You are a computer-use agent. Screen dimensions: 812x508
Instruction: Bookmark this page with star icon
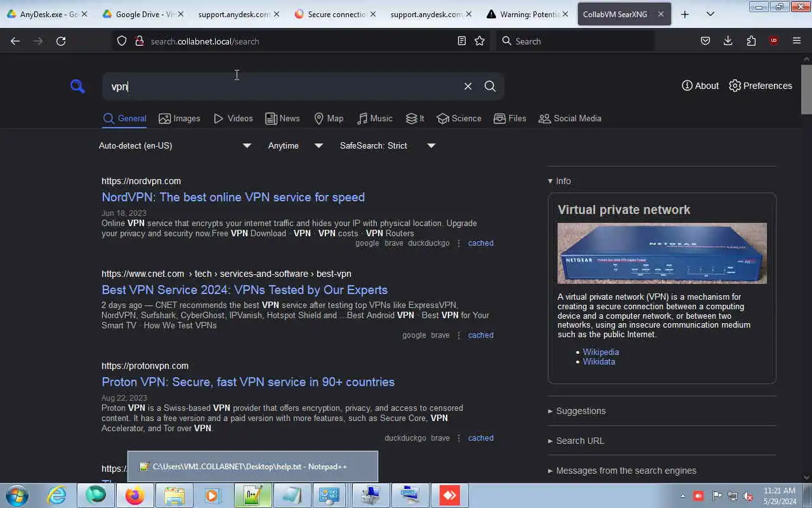click(480, 41)
